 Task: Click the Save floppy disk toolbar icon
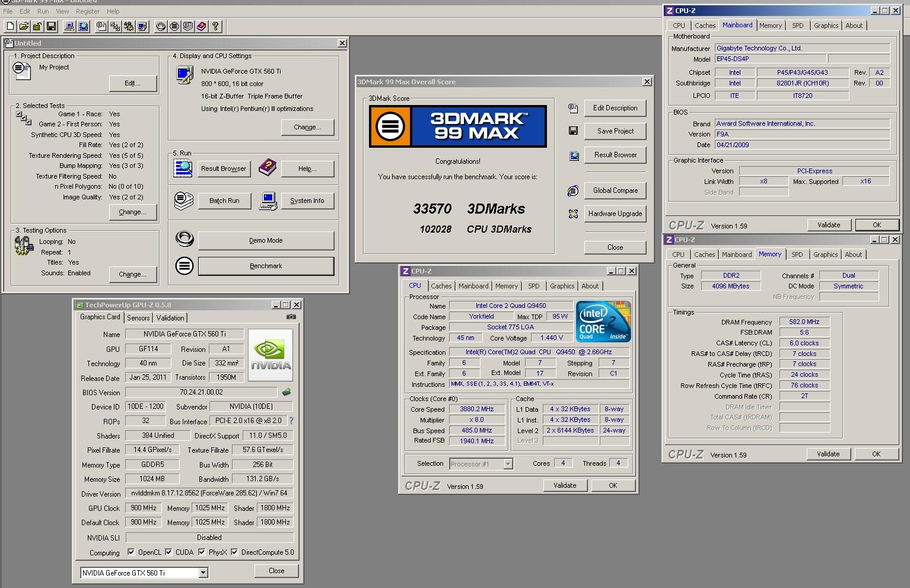pos(51,26)
